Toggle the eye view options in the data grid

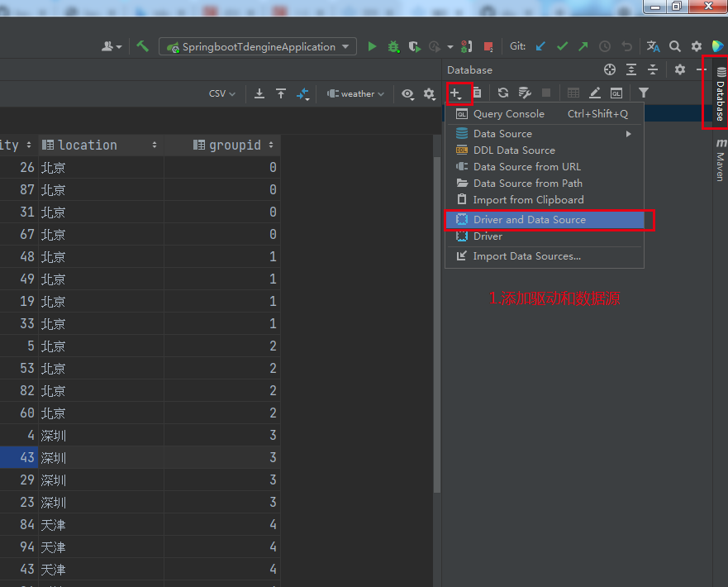407,93
